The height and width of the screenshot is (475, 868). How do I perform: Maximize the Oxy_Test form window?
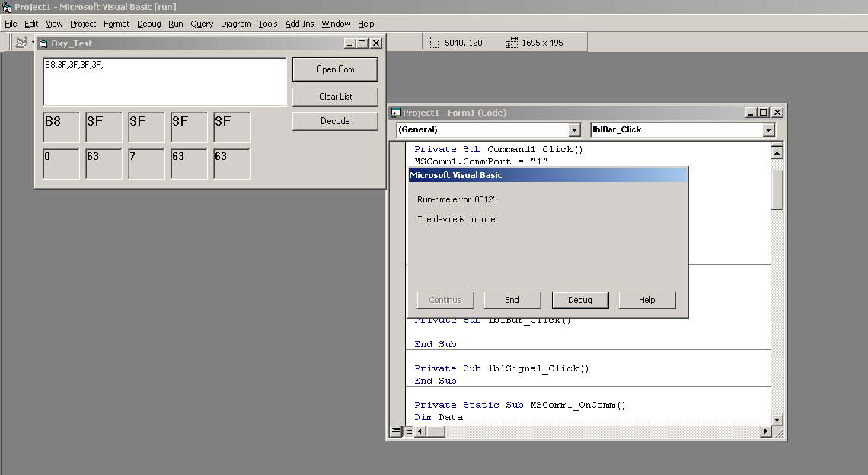pyautogui.click(x=362, y=43)
